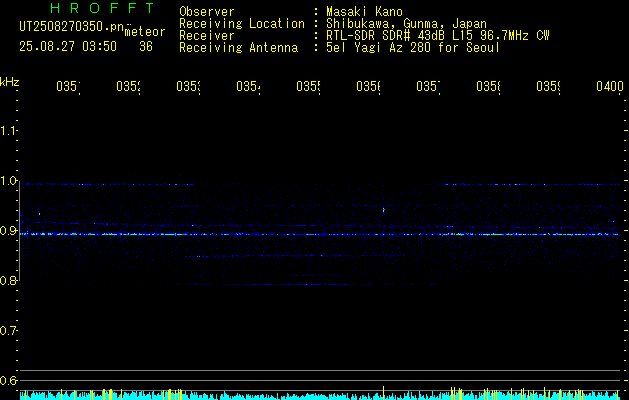Click the RTL-SDR SDR# receiver details
629x400 pixels.
[438, 36]
